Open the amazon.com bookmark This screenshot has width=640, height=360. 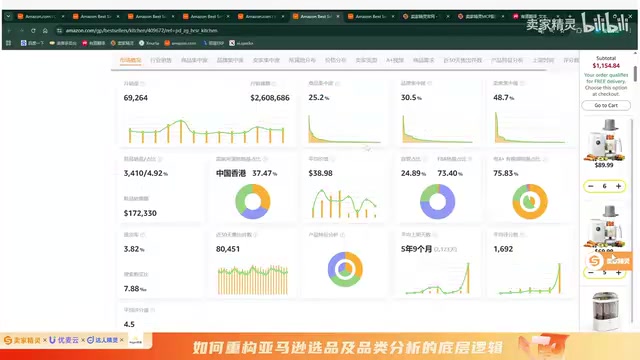coord(180,43)
